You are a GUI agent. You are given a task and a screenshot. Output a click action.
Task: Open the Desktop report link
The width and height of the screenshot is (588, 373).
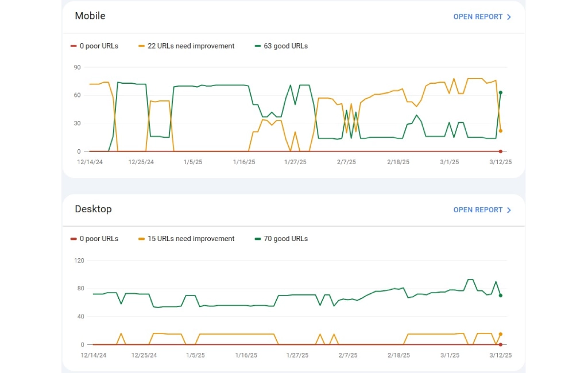pos(477,210)
